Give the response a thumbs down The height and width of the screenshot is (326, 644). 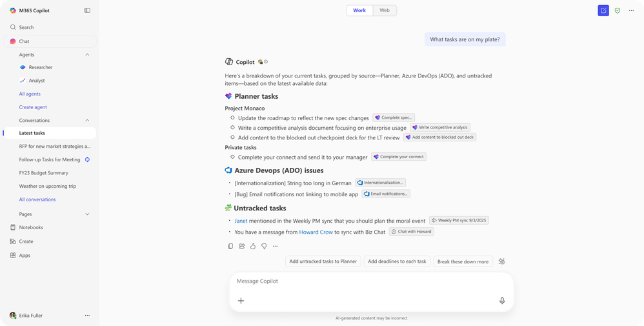click(x=264, y=246)
